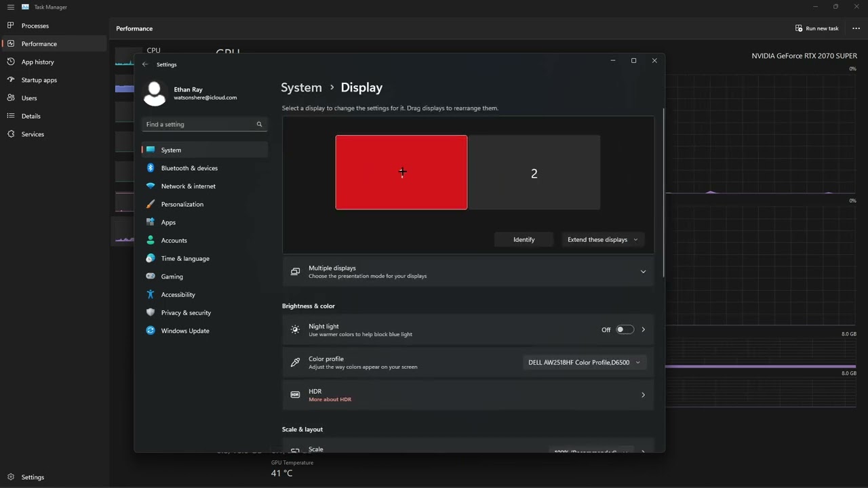Toggle the Night light switch
Image resolution: width=868 pixels, height=488 pixels.
point(625,329)
